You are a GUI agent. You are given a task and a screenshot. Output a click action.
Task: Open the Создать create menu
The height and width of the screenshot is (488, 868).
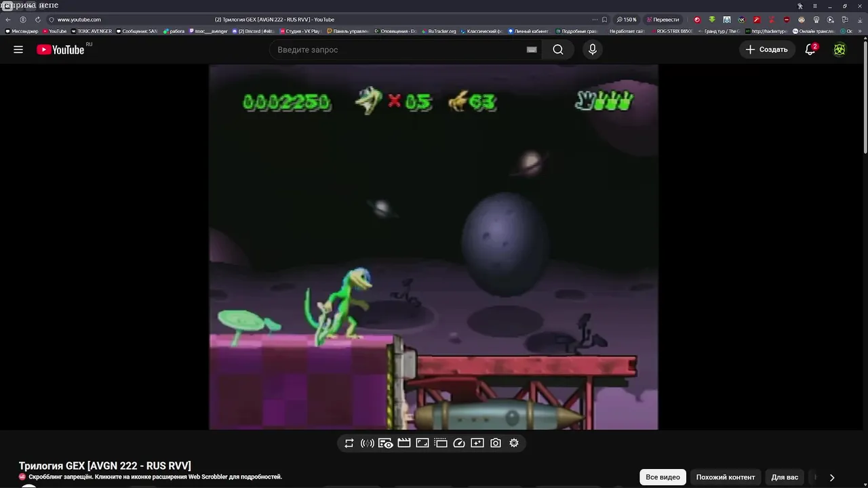pyautogui.click(x=767, y=49)
